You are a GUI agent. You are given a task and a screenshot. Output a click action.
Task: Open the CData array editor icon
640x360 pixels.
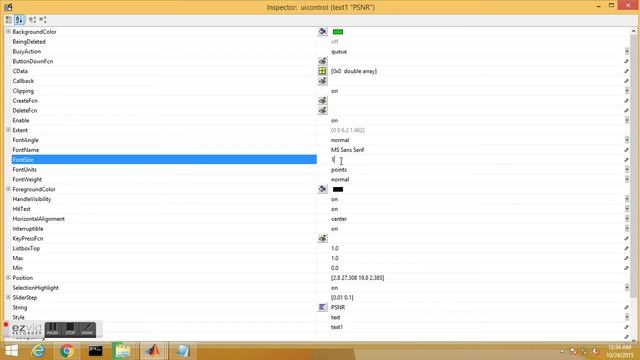[322, 71]
